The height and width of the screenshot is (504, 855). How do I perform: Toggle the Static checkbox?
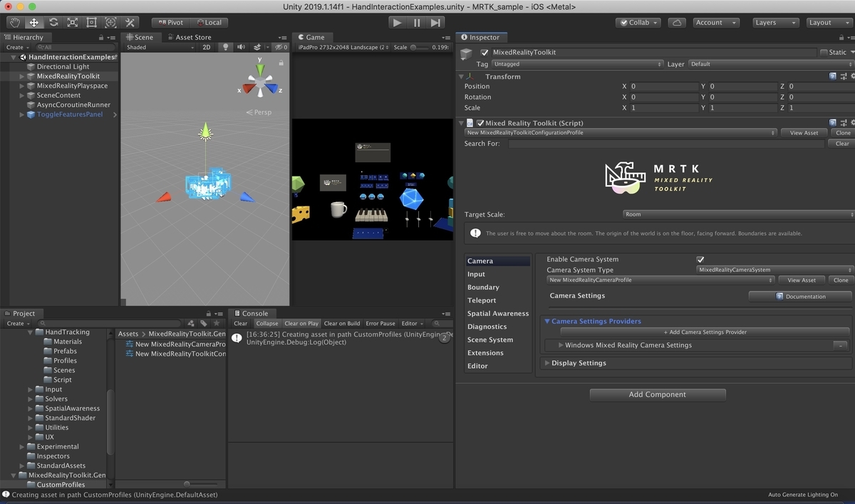click(824, 53)
